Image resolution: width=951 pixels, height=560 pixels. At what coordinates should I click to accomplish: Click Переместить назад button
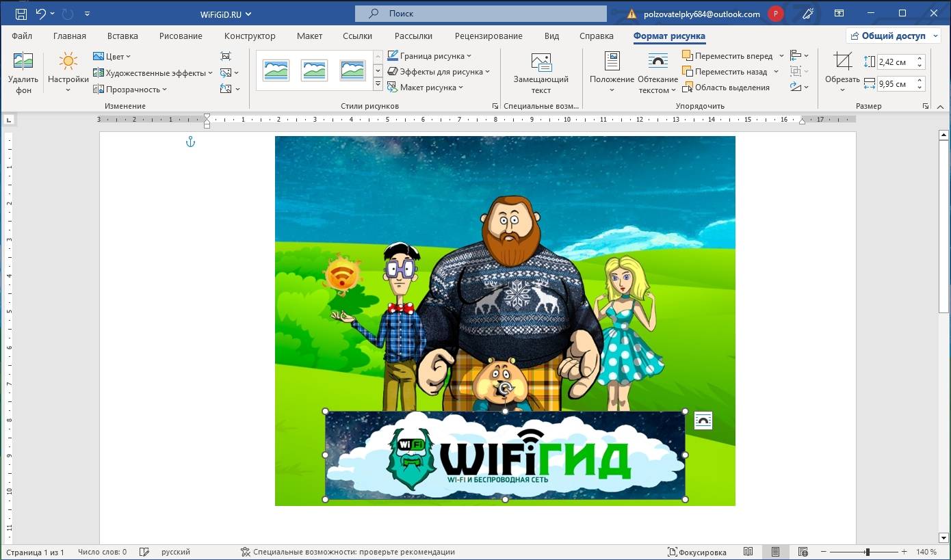point(725,71)
